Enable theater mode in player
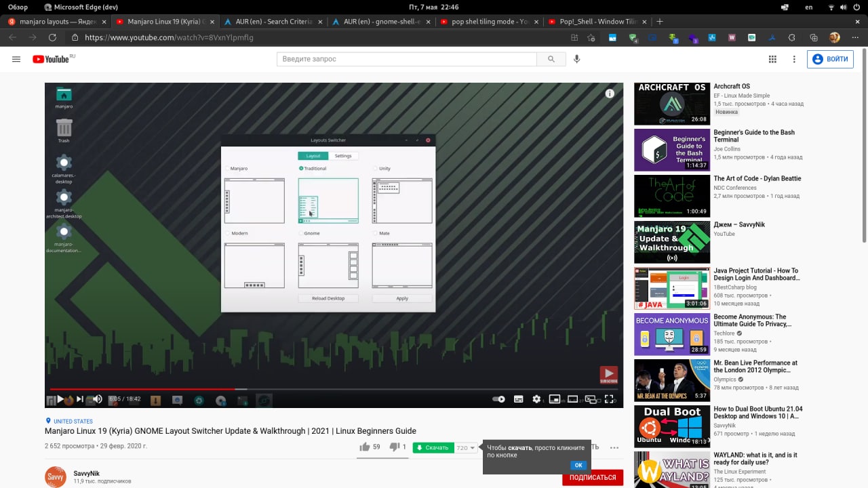This screenshot has width=868, height=488. 573,399
